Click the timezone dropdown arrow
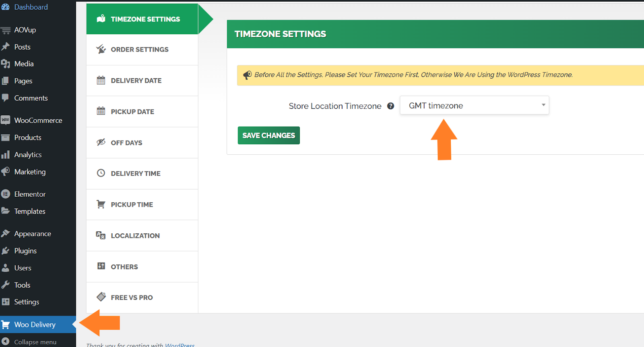The width and height of the screenshot is (644, 347). click(x=543, y=105)
